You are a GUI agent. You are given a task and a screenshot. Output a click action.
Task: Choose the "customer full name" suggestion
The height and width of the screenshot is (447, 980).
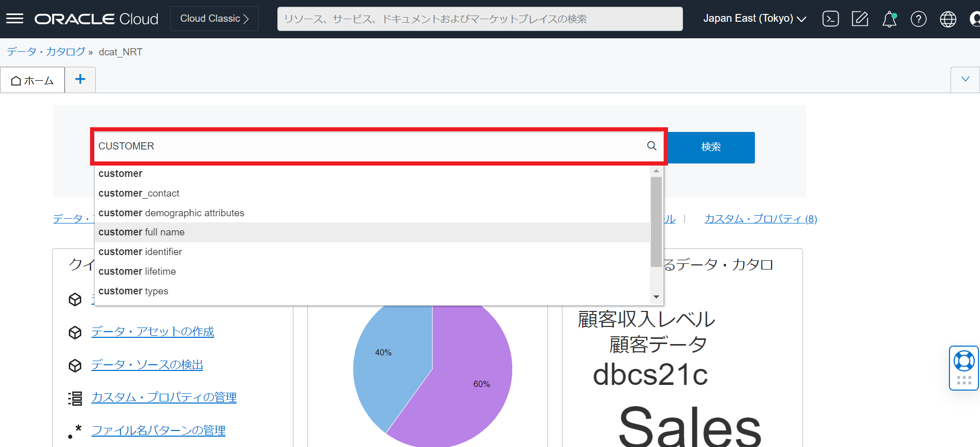141,232
